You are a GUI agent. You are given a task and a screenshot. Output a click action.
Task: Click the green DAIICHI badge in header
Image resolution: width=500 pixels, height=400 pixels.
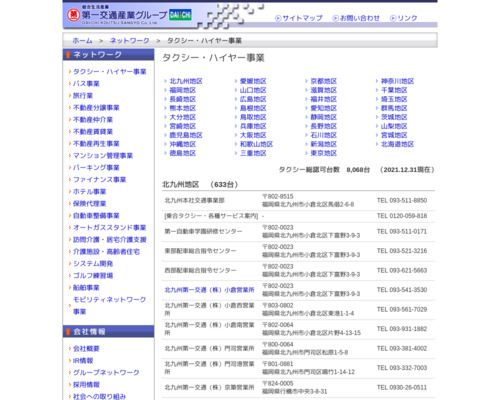180,15
